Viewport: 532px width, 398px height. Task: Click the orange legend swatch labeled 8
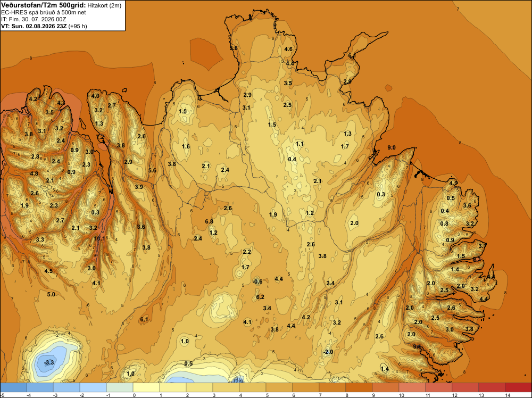click(x=359, y=387)
